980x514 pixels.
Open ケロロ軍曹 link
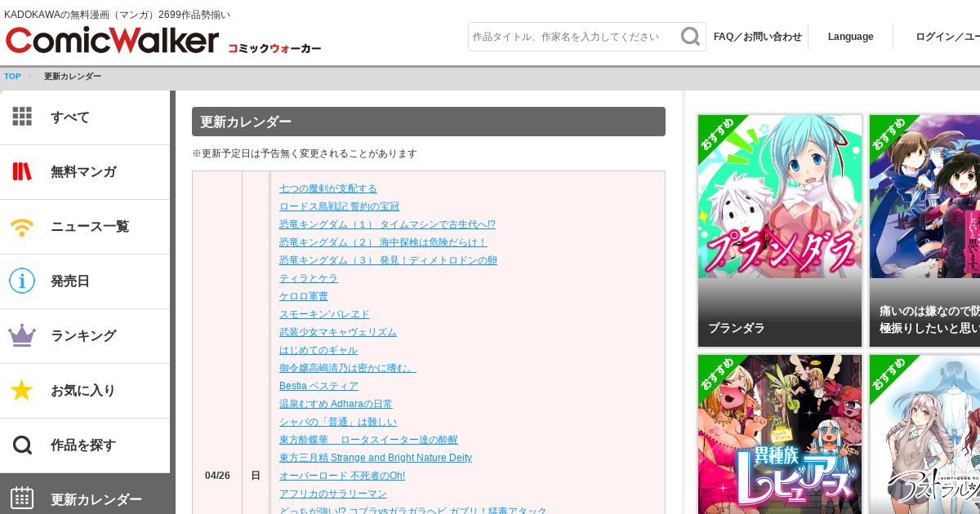pos(304,296)
